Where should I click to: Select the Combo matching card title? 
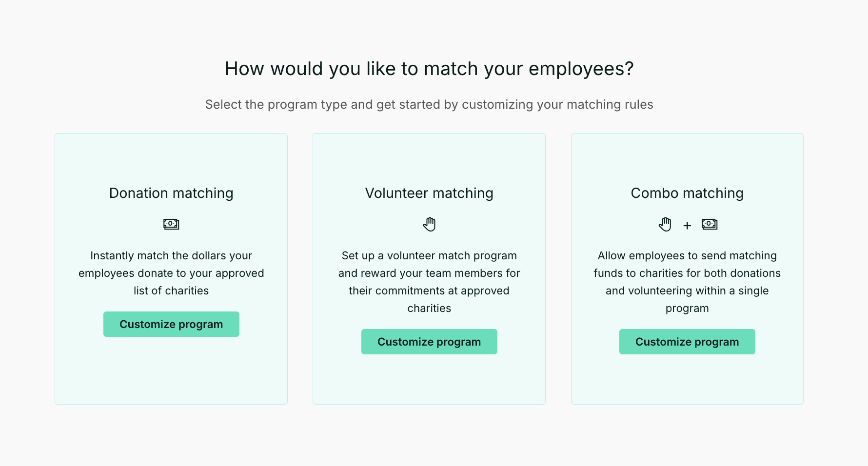pyautogui.click(x=687, y=193)
